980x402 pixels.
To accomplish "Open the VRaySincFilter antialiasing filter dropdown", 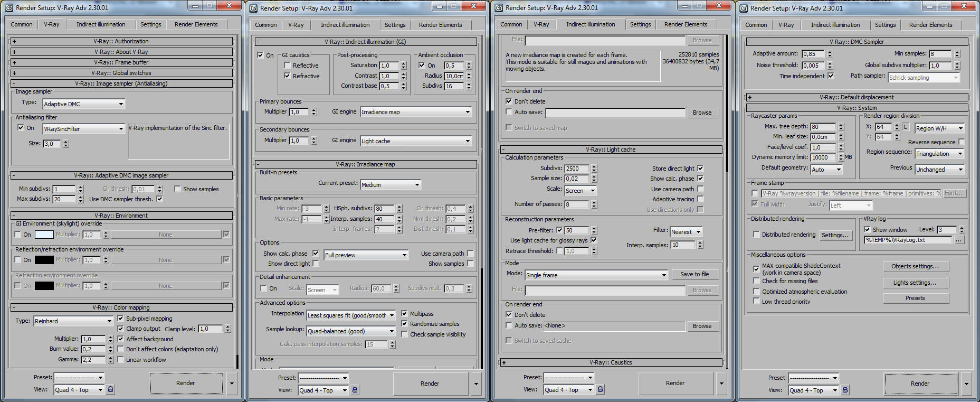I will coord(83,129).
